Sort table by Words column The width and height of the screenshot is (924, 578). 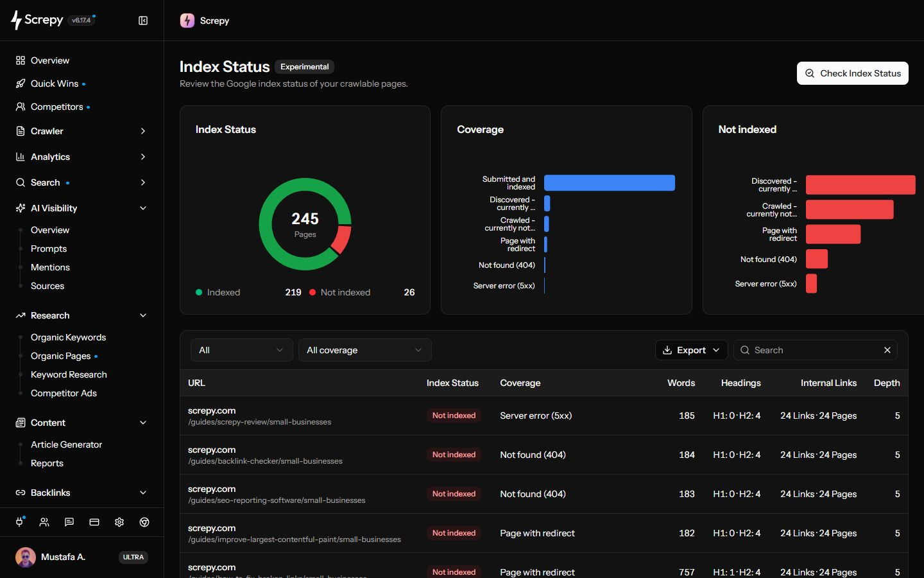click(681, 383)
